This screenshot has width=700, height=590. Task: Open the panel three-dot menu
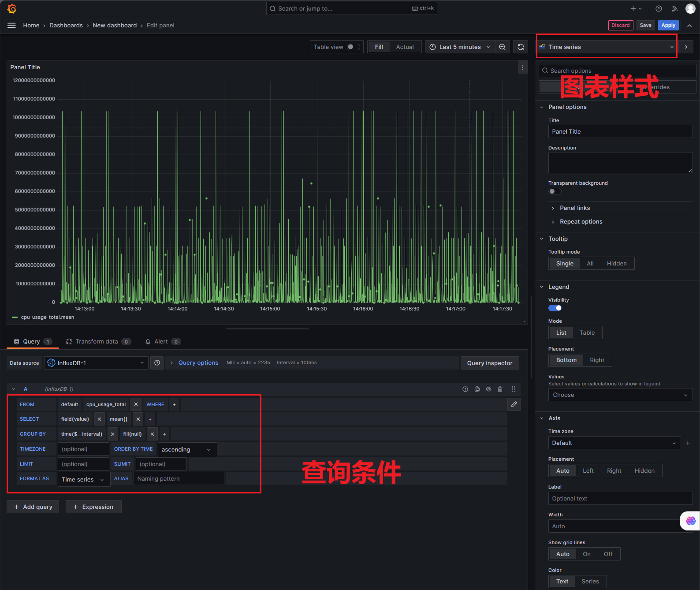522,67
